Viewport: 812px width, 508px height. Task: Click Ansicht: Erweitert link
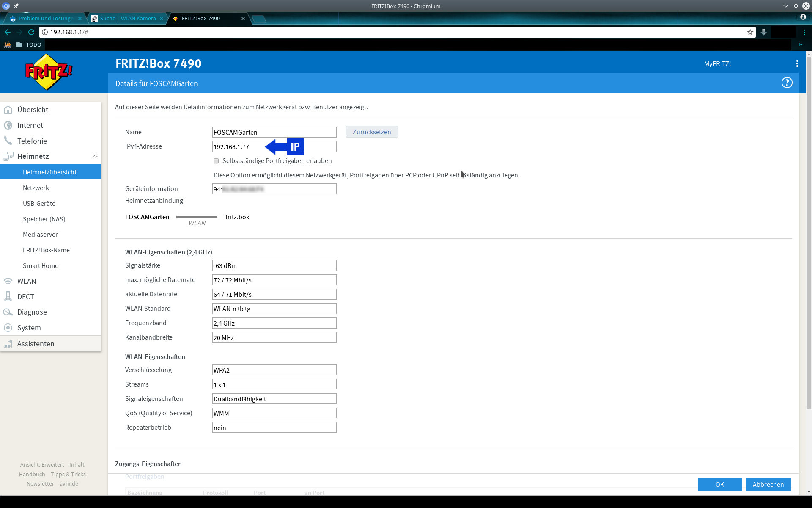42,464
